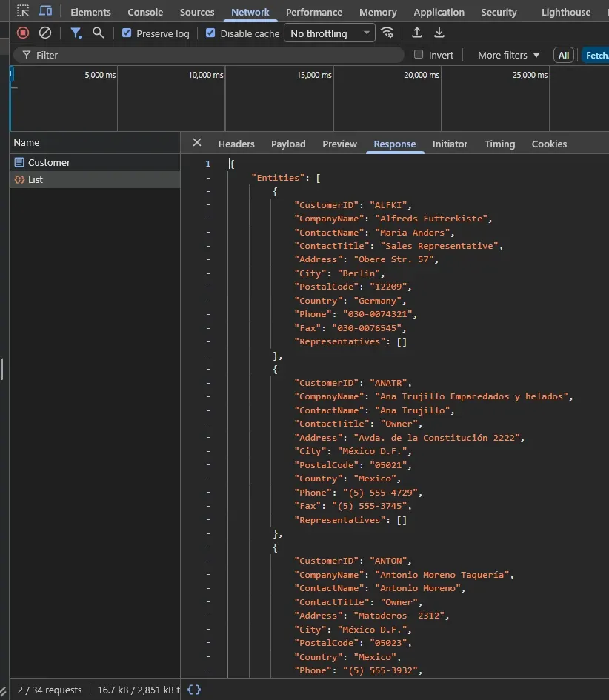Clear the network log

[45, 33]
